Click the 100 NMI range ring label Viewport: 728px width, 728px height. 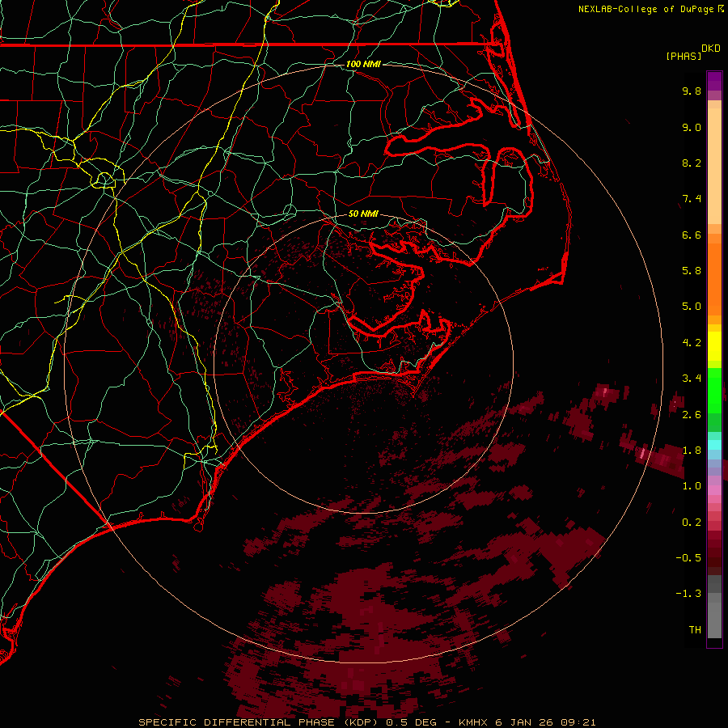click(363, 64)
